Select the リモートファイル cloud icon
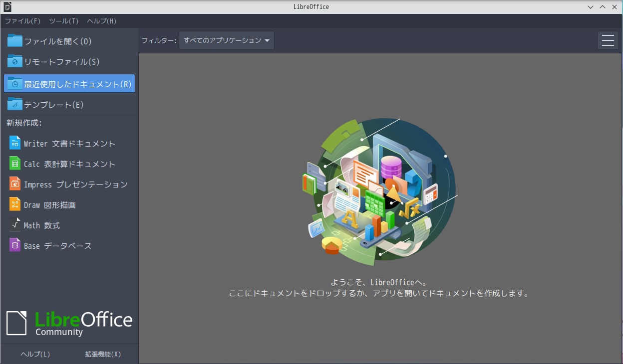This screenshot has height=364, width=623. [13, 61]
